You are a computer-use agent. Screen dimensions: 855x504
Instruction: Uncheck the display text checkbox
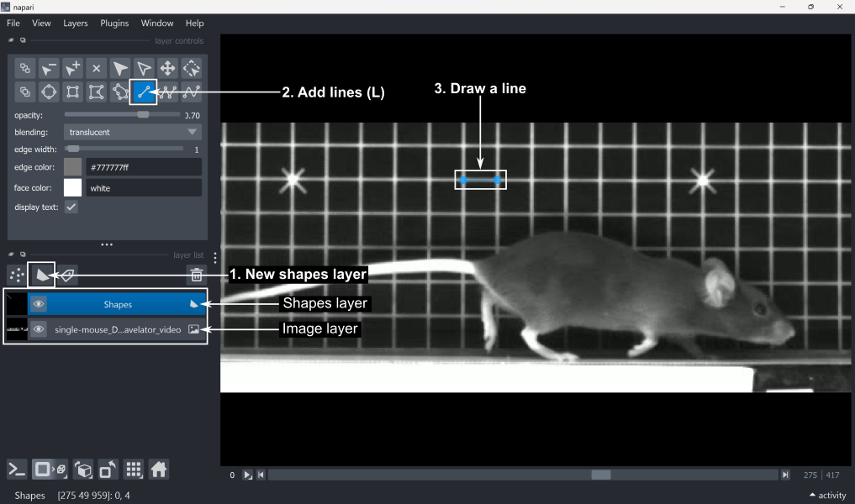click(x=72, y=207)
